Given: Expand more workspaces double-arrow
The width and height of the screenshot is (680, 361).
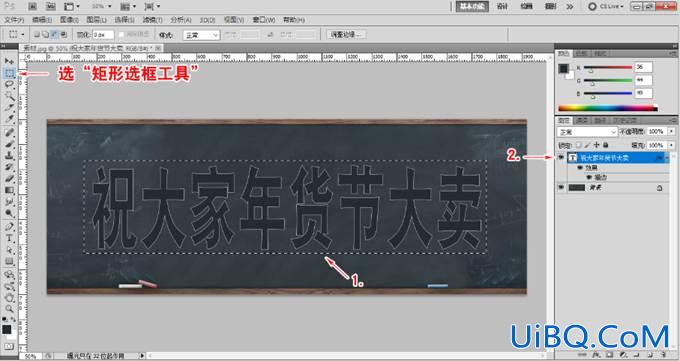Looking at the screenshot, I should [570, 7].
